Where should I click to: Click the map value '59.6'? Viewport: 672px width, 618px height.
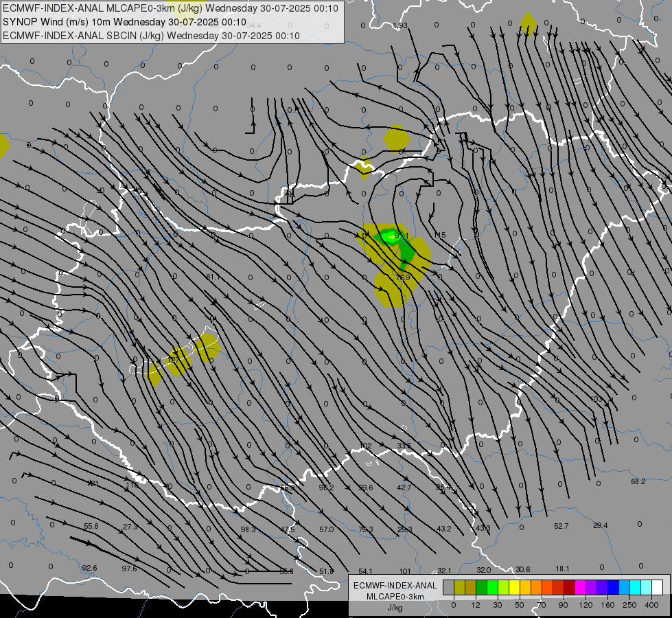pos(366,488)
